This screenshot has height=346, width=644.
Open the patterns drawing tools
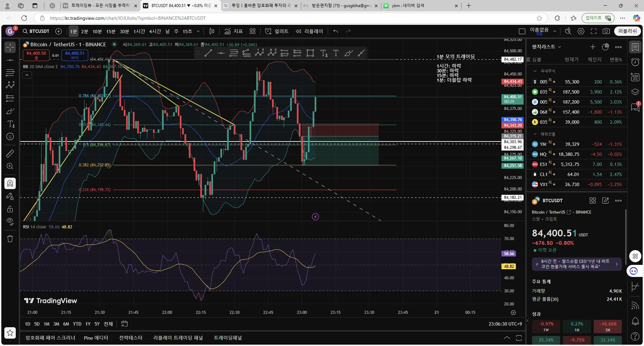pos(10,85)
